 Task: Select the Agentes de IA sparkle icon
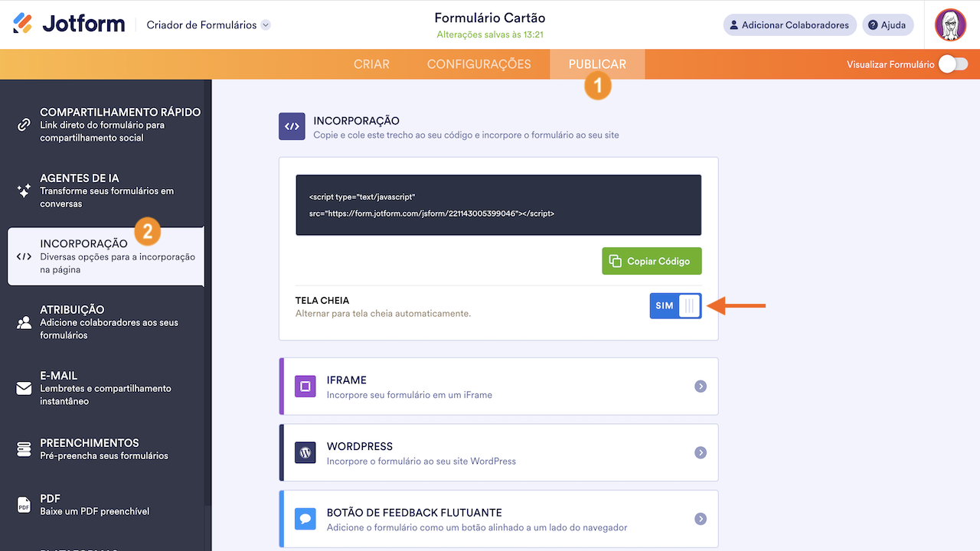tap(24, 191)
